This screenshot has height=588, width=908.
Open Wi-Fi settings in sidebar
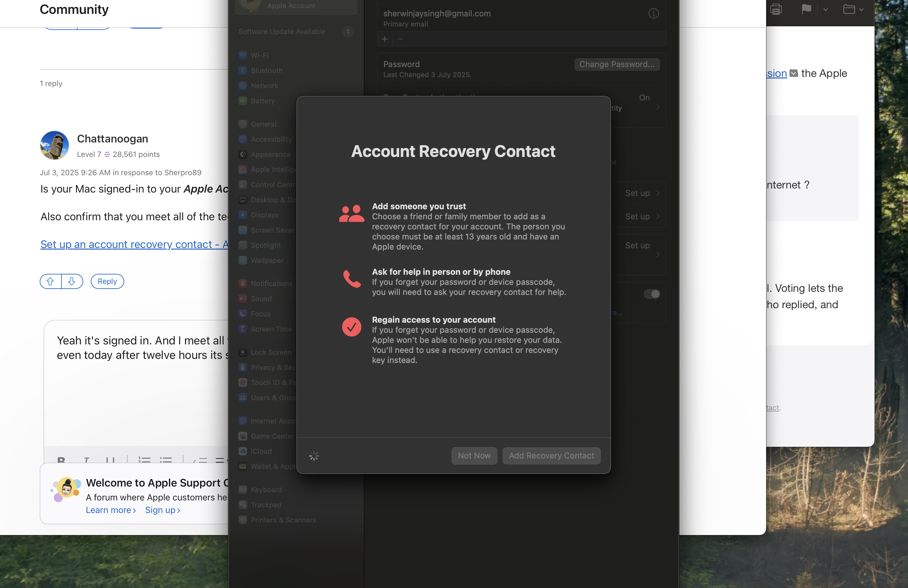(x=259, y=56)
